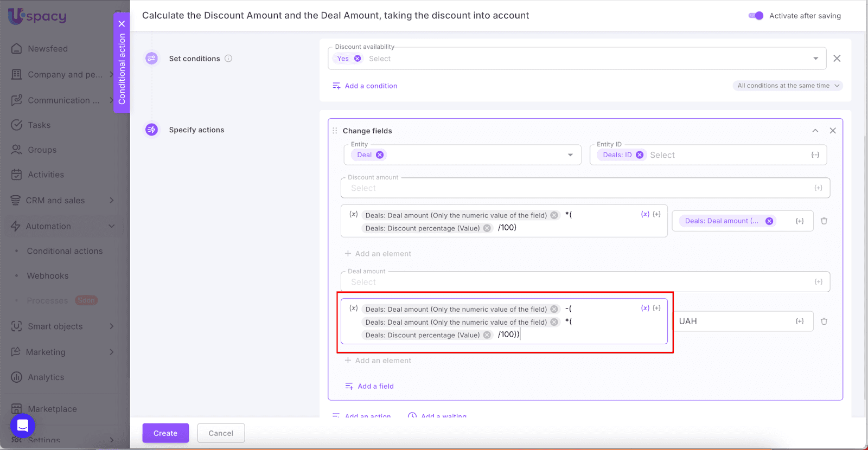Click Add a field link

375,386
